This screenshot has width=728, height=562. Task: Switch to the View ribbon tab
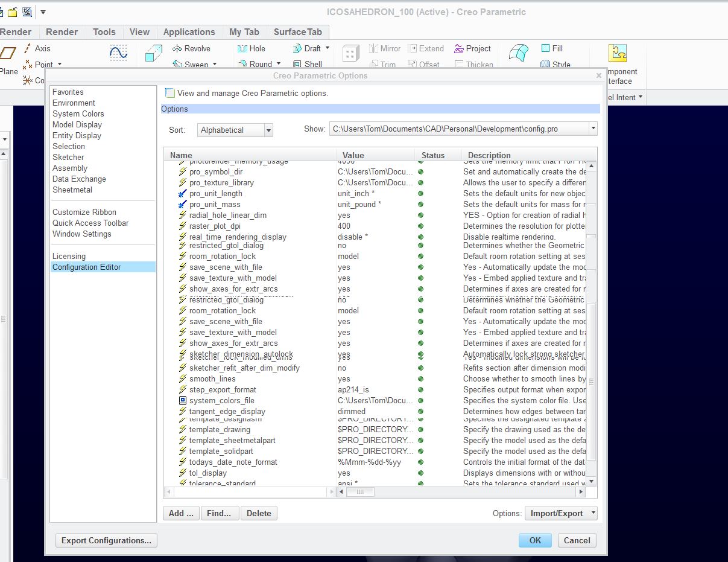click(139, 32)
